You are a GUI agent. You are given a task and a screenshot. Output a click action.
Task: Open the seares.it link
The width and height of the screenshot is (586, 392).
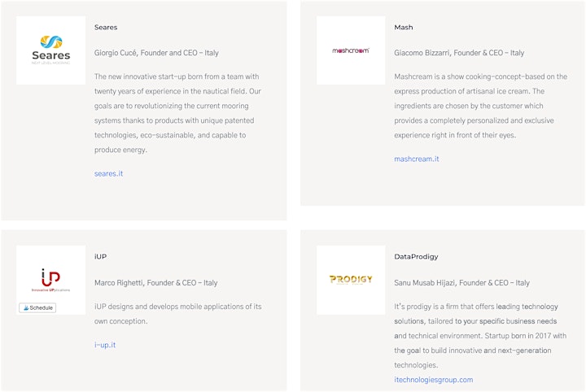point(108,173)
